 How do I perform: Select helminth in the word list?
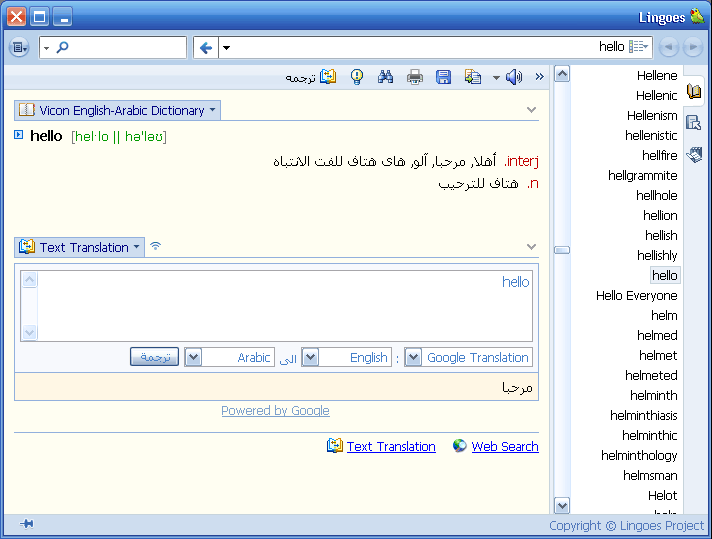click(653, 395)
